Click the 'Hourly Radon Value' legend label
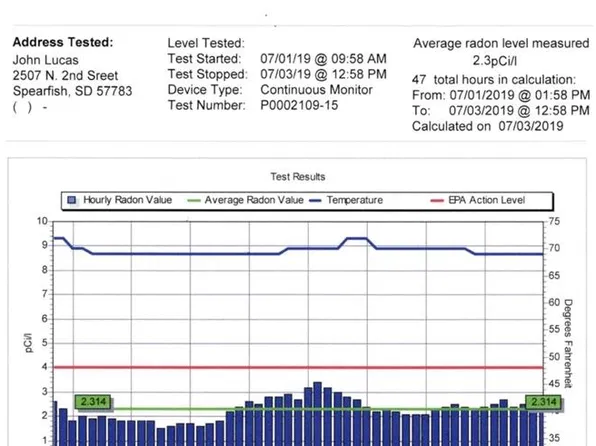This screenshot has width=596, height=446. click(x=127, y=200)
